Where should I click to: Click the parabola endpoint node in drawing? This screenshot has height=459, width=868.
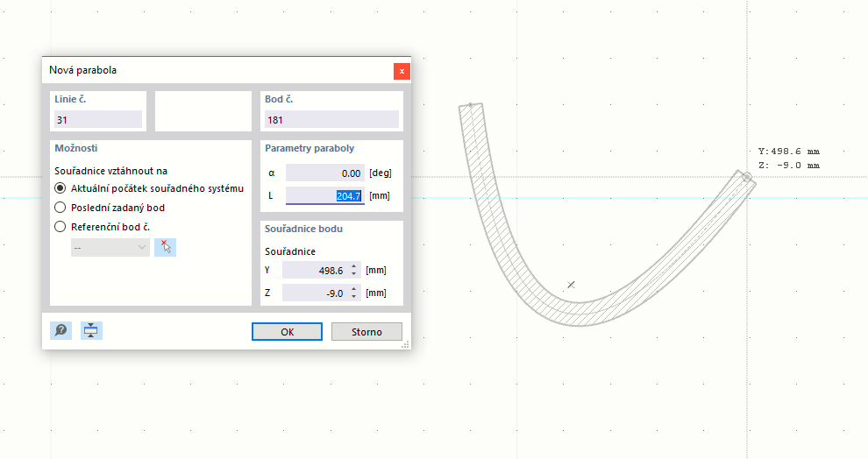pos(747,177)
